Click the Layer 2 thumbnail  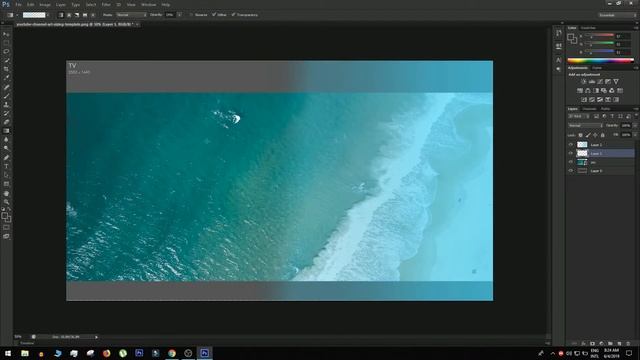(582, 144)
